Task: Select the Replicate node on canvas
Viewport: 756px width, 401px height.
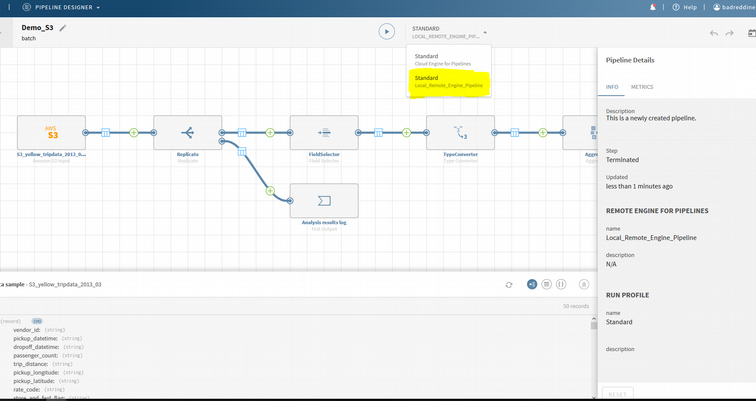Action: [x=187, y=132]
